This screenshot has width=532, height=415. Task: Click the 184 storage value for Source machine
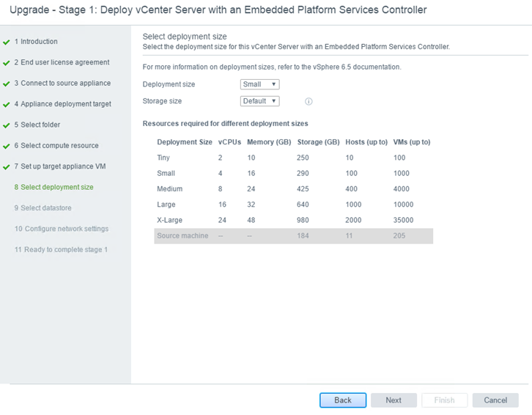303,235
